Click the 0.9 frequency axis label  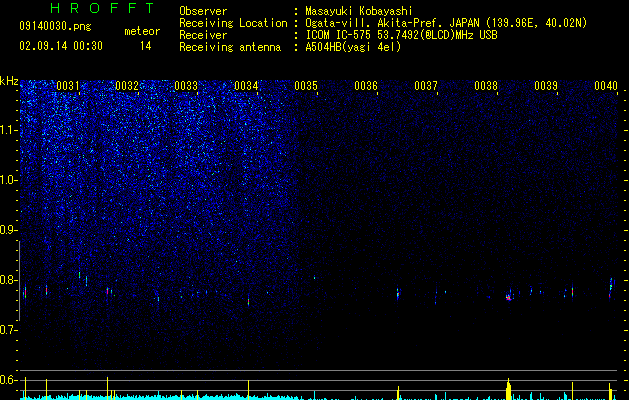click(8, 230)
